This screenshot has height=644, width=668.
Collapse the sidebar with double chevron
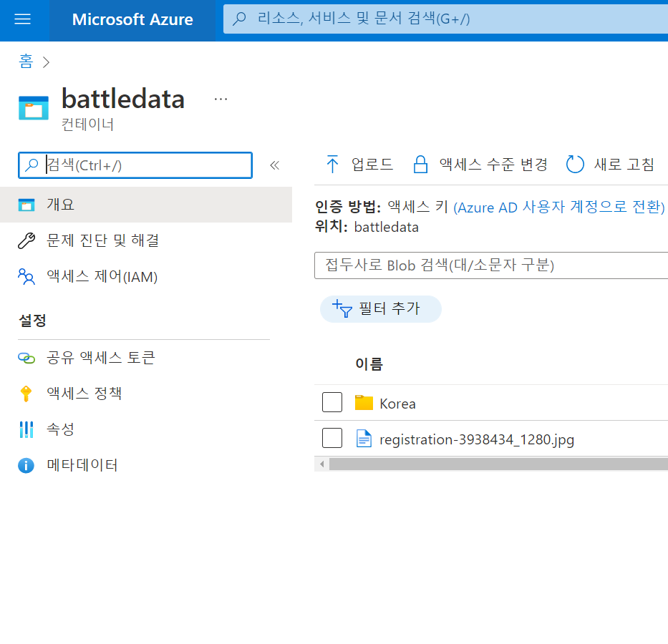275,165
